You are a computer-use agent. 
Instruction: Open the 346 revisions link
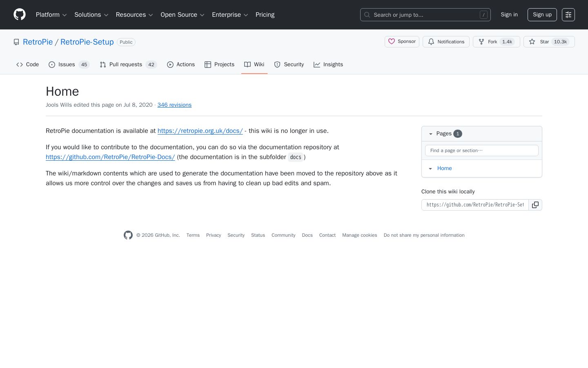[x=174, y=105]
